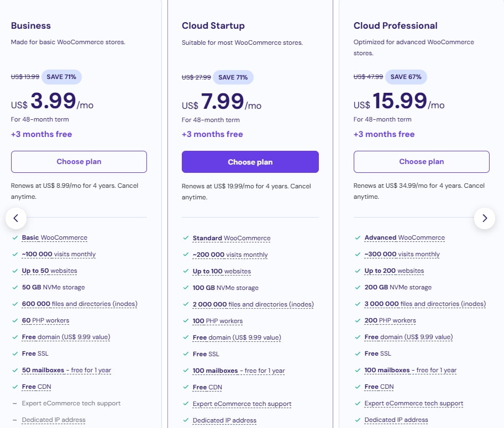The width and height of the screenshot is (504, 428).
Task: Click the previous plans left arrow
Action: tap(16, 218)
